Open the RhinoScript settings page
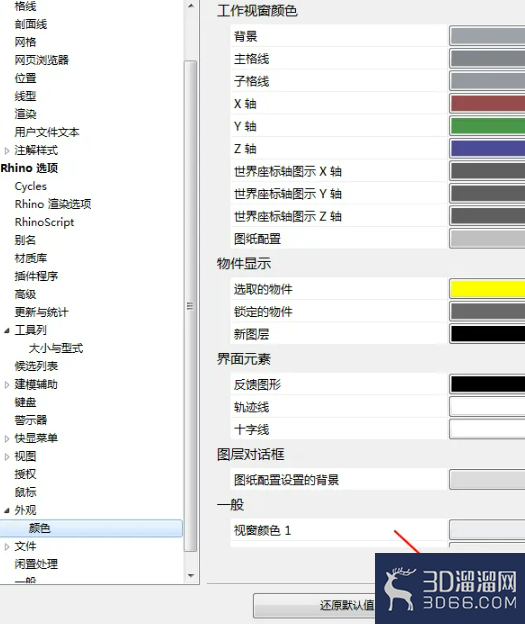The height and width of the screenshot is (624, 525). (x=45, y=222)
